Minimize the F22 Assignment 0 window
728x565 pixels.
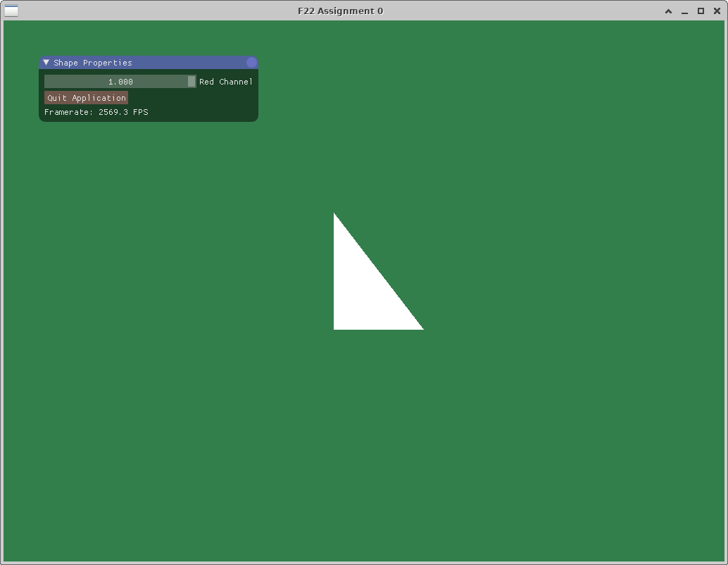click(x=684, y=11)
